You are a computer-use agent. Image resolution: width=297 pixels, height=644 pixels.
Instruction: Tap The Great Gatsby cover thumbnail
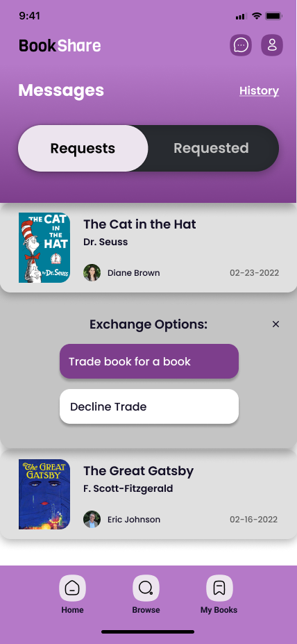[44, 494]
